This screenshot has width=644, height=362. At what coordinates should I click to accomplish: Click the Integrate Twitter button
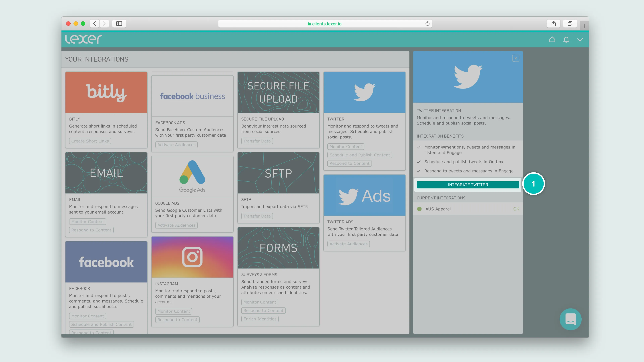pyautogui.click(x=468, y=185)
